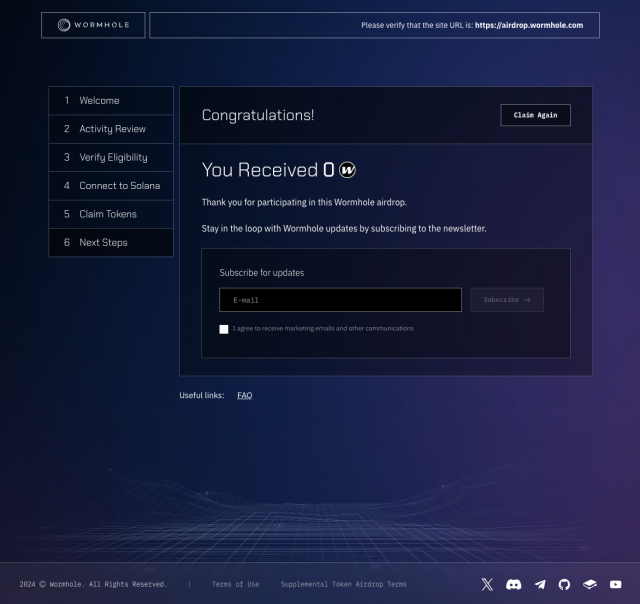This screenshot has width=640, height=604.
Task: Open the FAQ link
Action: (x=244, y=395)
